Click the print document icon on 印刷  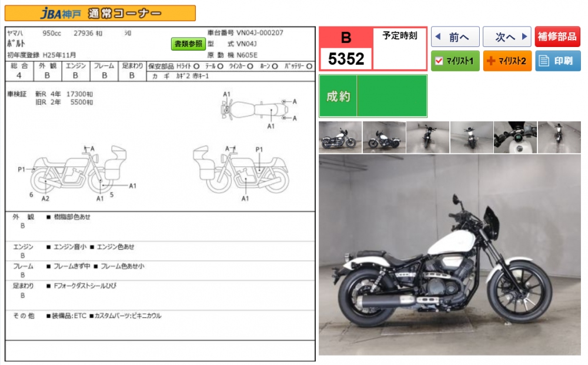(544, 61)
